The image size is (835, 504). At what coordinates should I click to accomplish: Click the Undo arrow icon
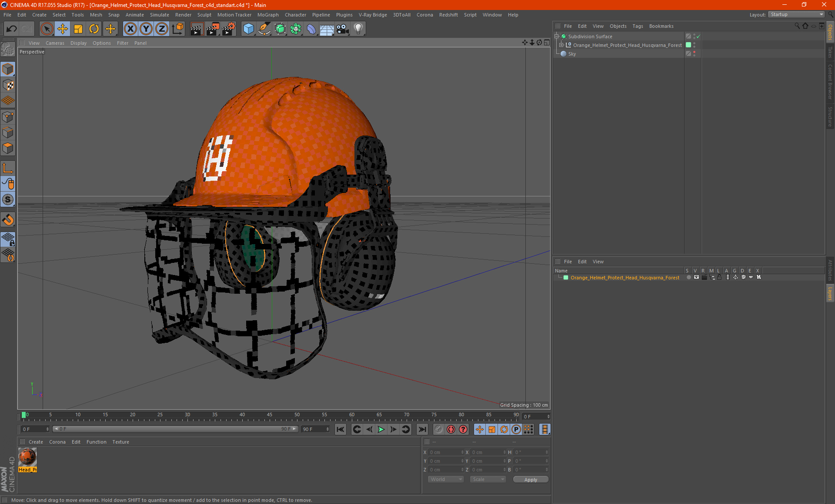tap(12, 29)
